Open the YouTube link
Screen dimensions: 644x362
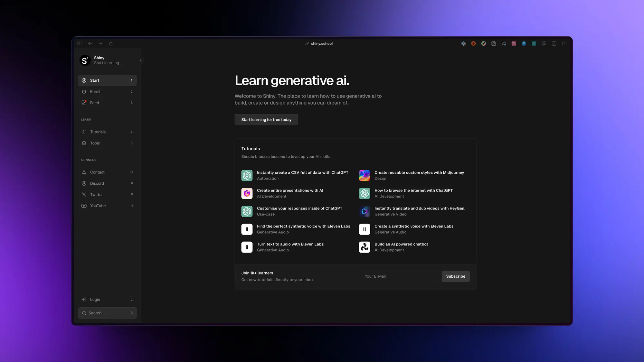coord(107,206)
